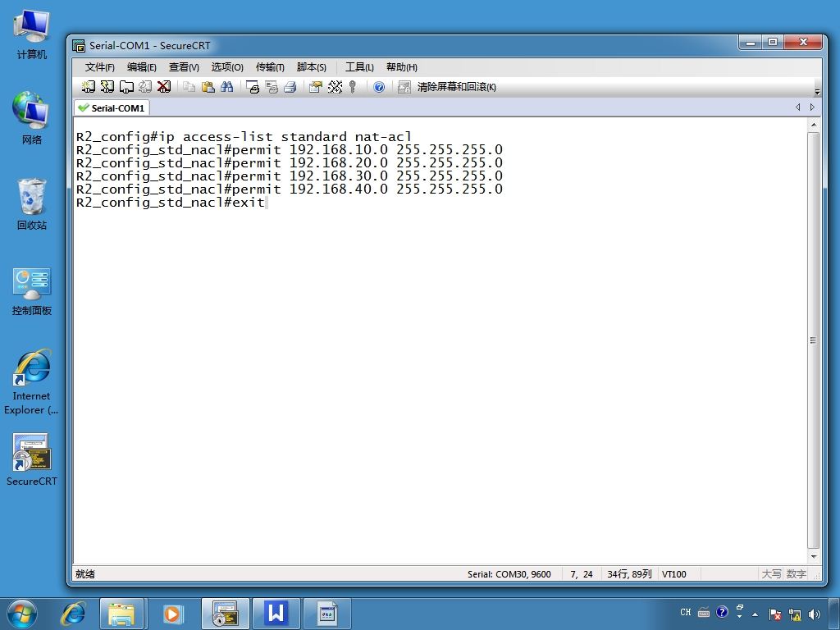The height and width of the screenshot is (630, 840).
Task: Select the SecureCRT desktop shortcut
Action: pos(32,459)
